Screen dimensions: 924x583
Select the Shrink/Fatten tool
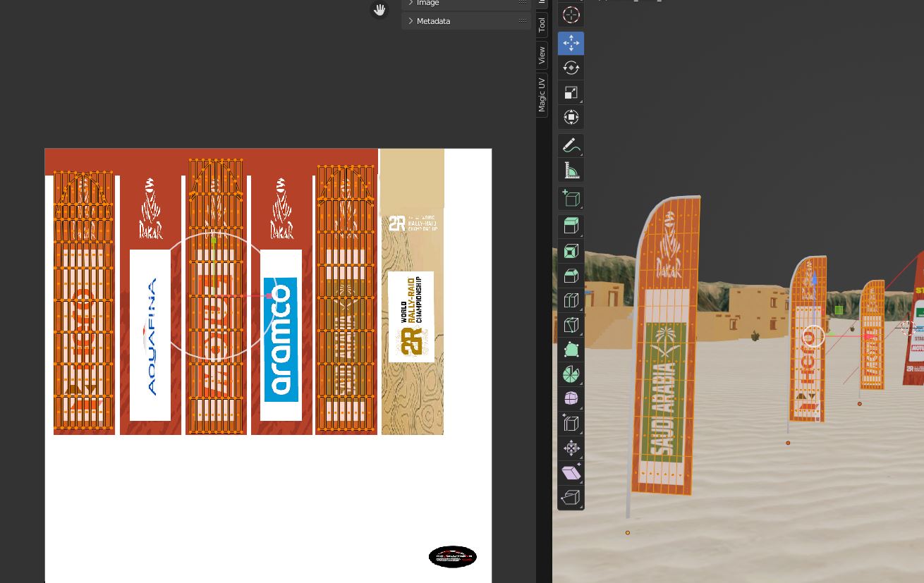tap(571, 448)
